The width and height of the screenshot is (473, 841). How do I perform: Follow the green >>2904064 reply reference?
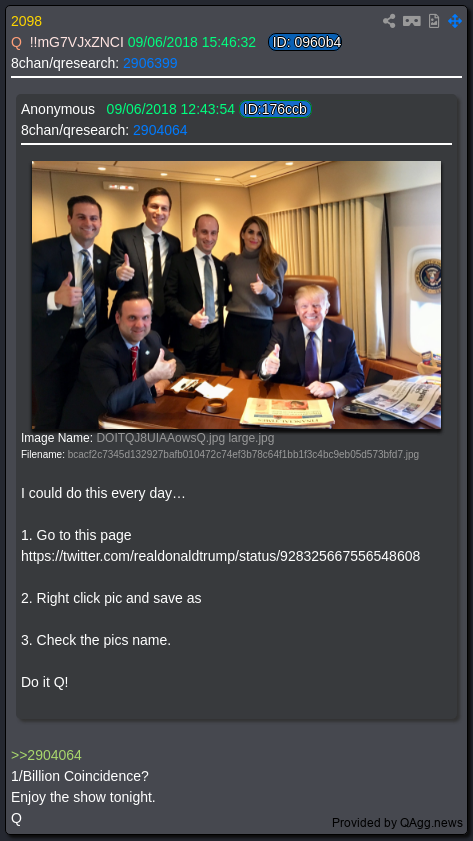46,755
